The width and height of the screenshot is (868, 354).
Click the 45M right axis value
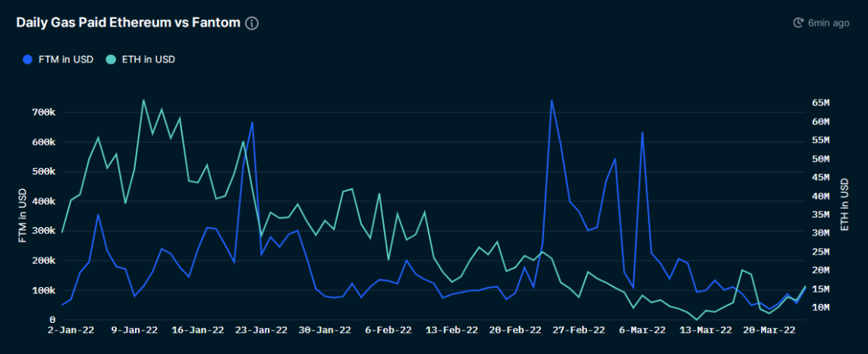point(820,177)
